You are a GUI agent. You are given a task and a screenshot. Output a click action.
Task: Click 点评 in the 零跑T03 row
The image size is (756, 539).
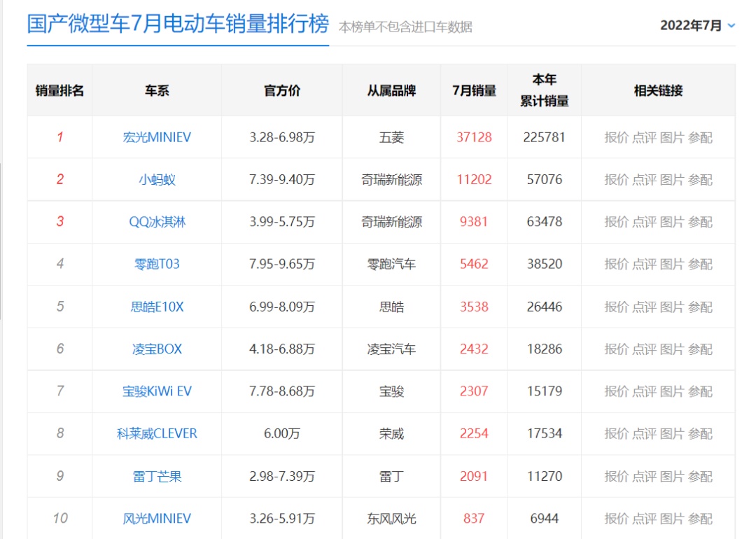click(x=644, y=264)
